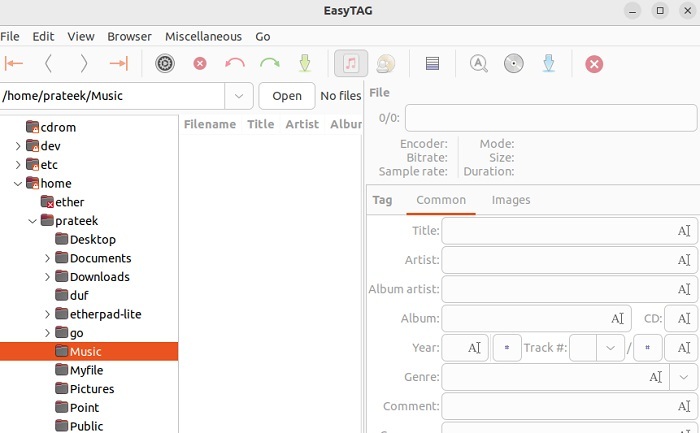Open the File menu

(10, 37)
